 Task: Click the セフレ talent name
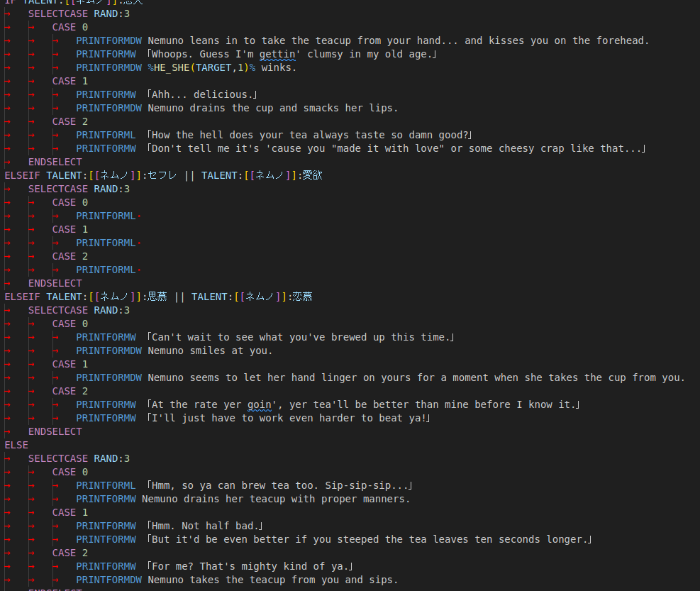coord(162,175)
